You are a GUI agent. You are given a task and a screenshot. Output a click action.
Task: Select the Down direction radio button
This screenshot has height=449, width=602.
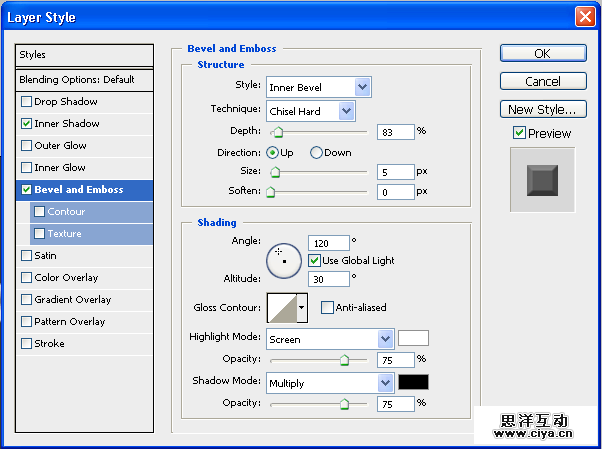pos(316,153)
